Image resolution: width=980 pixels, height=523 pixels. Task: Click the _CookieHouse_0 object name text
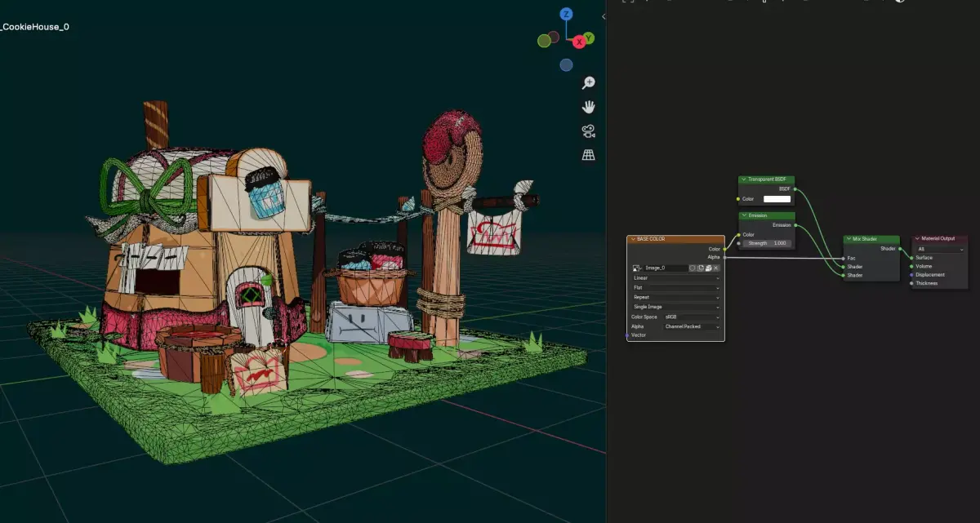pos(34,27)
